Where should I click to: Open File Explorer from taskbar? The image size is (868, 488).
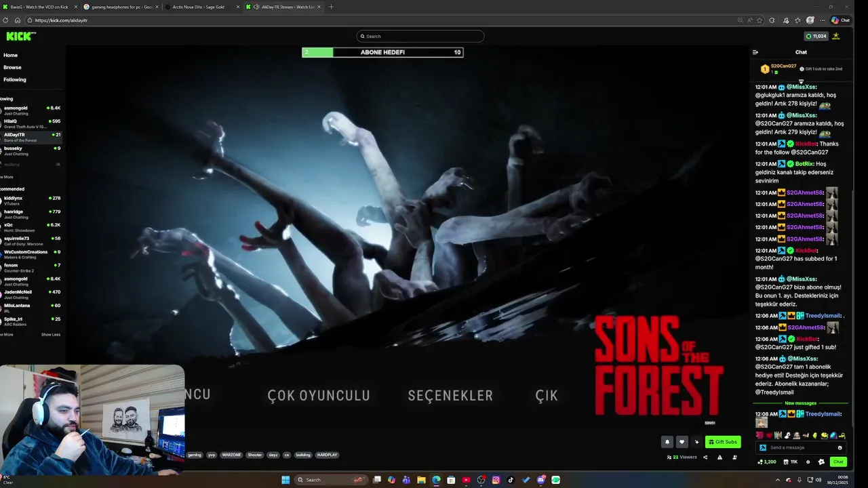pyautogui.click(x=421, y=480)
